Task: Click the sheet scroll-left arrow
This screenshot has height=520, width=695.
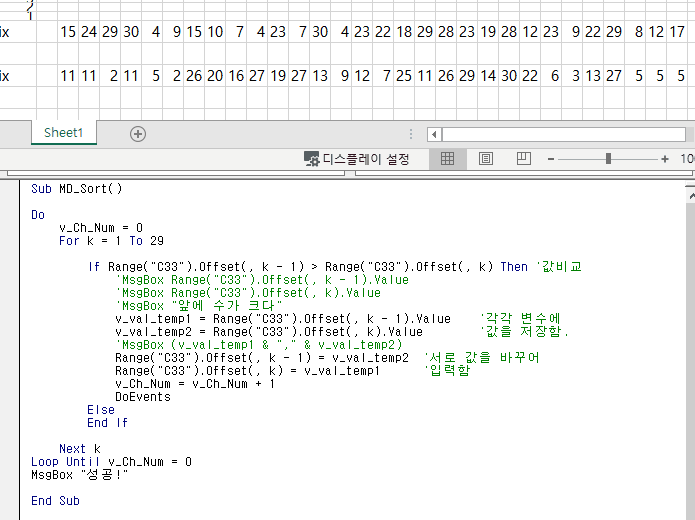Action: pos(434,134)
